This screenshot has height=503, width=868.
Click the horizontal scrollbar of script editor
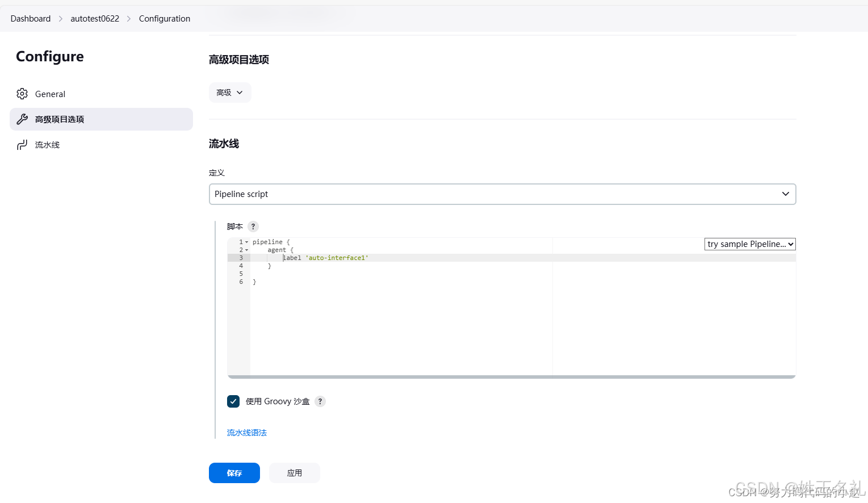pyautogui.click(x=511, y=377)
